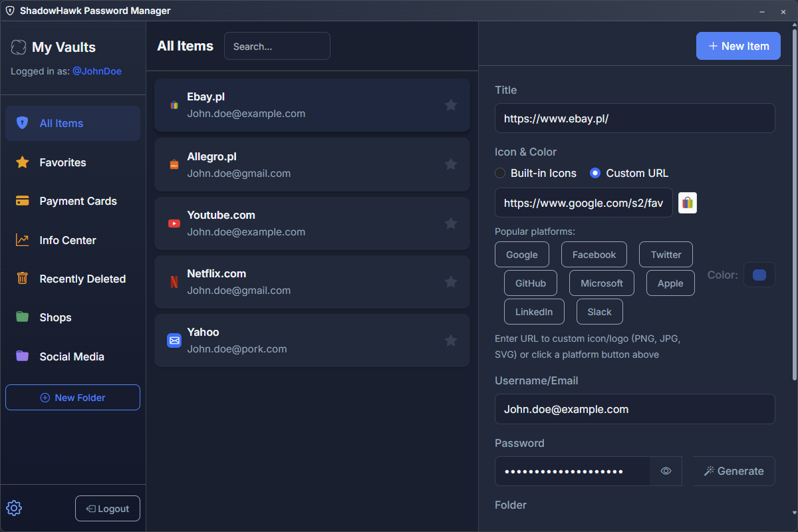
Task: Open the blue Color swatch picker
Action: coord(759,275)
